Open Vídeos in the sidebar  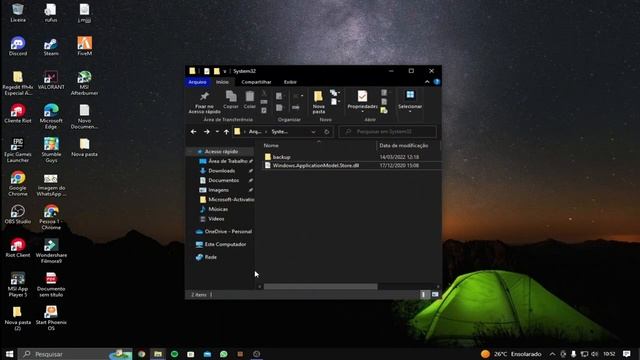click(x=216, y=219)
